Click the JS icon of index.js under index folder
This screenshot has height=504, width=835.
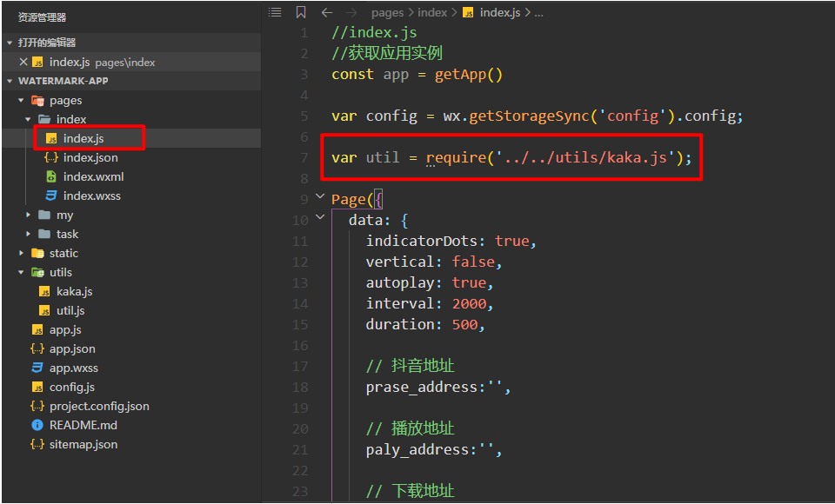[51, 138]
